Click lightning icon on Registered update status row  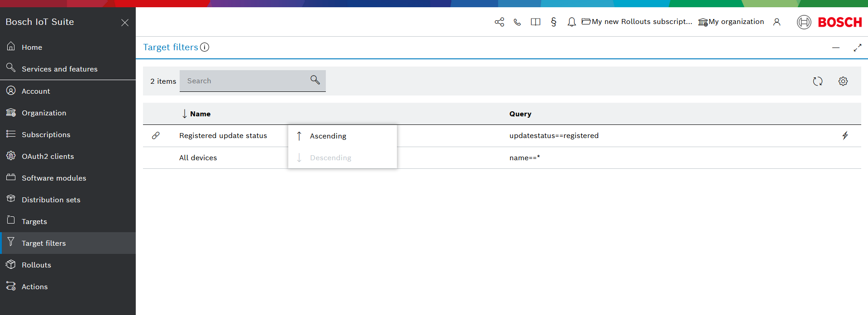point(845,135)
